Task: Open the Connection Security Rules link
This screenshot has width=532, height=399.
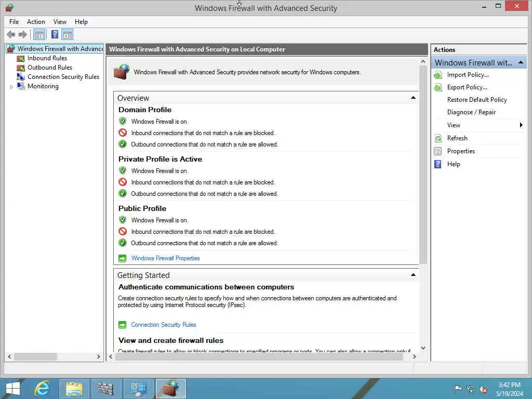Action: [x=164, y=325]
